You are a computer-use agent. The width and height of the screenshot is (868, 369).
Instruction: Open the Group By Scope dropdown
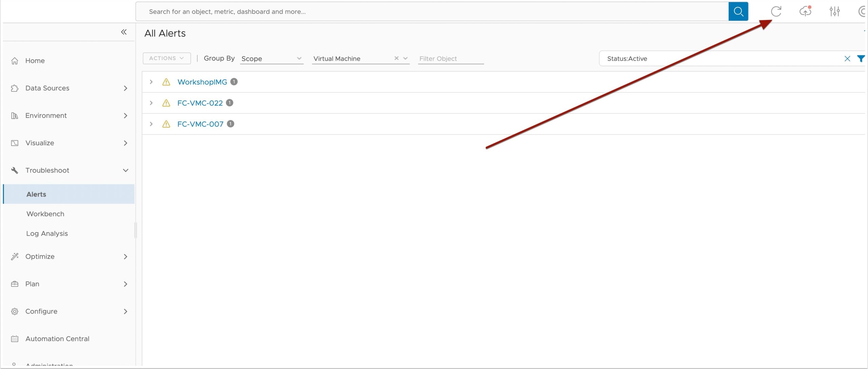[272, 59]
